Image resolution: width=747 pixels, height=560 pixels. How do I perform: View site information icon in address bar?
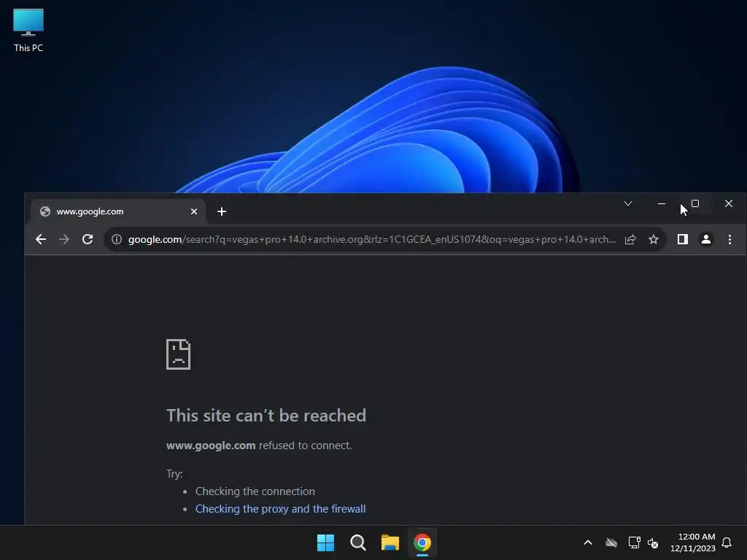[116, 239]
